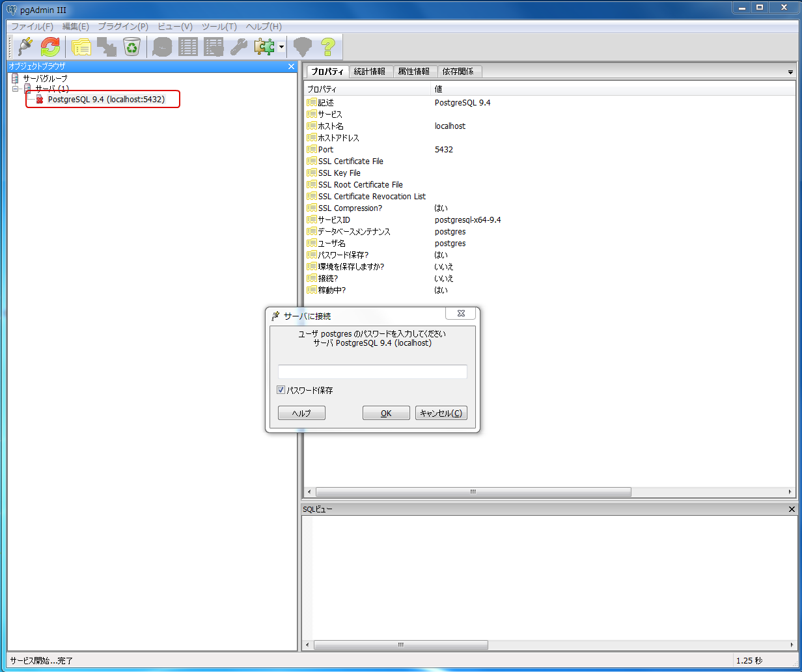Refresh the selected object with the arrows icon

(50, 47)
